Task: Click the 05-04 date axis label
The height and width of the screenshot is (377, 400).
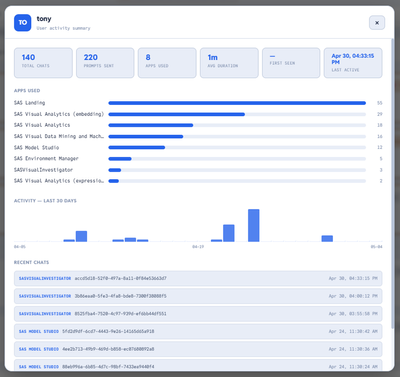Action: coord(377,247)
